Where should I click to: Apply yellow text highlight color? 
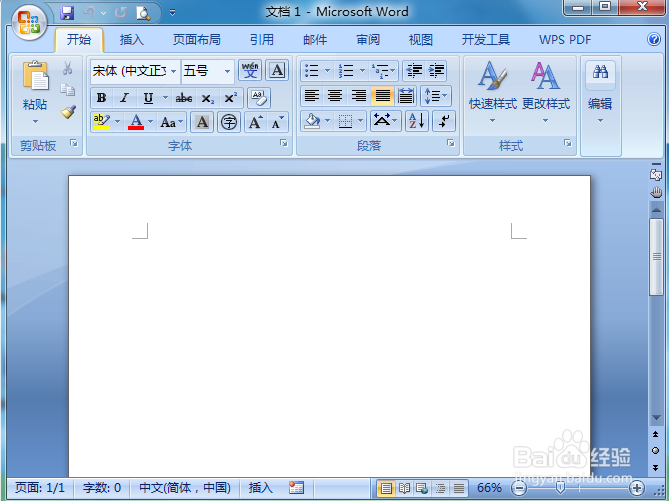coord(102,122)
